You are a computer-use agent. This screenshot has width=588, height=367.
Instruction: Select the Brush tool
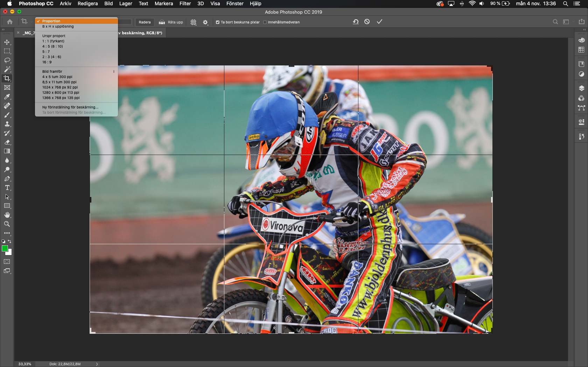[7, 115]
